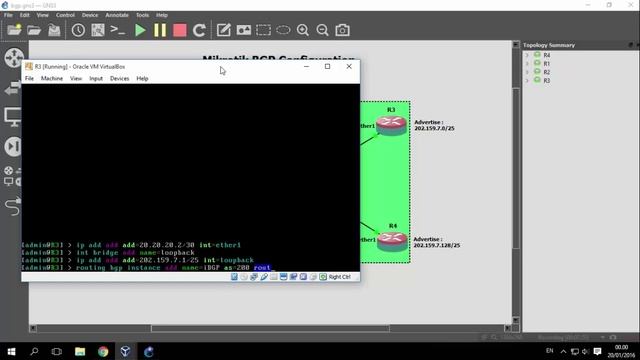Open GNS3 Tools menu
This screenshot has height=360, width=640.
[142, 15]
